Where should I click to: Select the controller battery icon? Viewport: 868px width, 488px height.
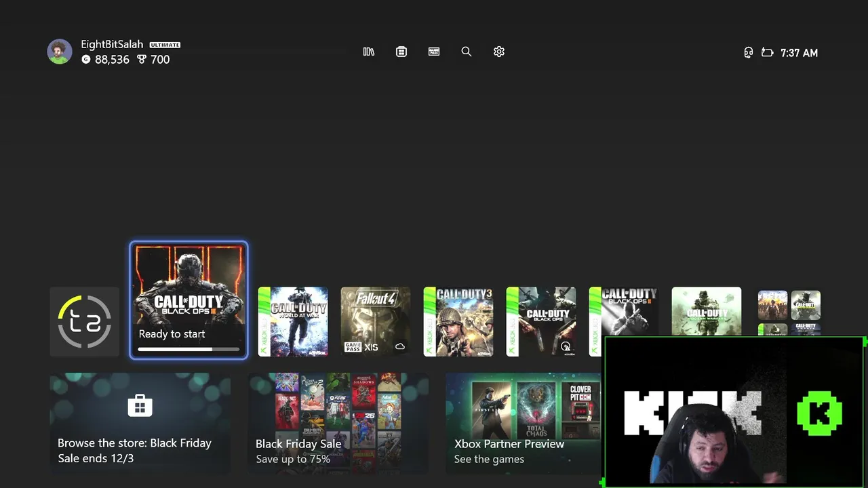tap(768, 52)
